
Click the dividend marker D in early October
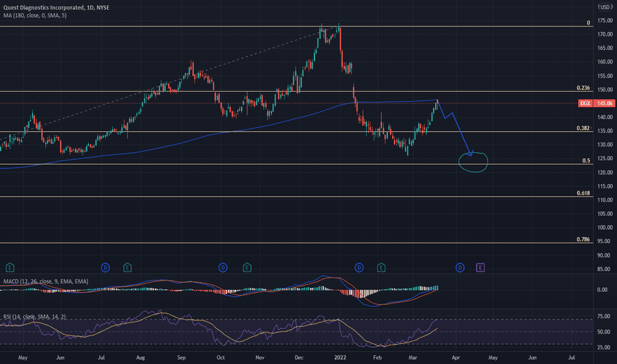pos(222,268)
